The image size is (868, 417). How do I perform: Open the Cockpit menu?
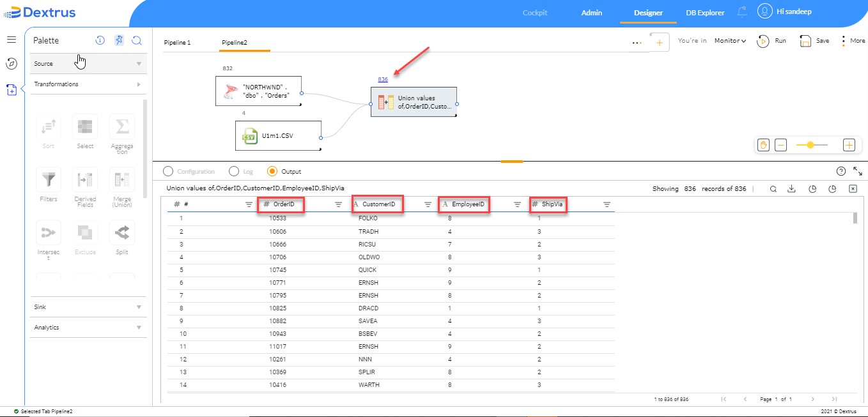coord(535,13)
